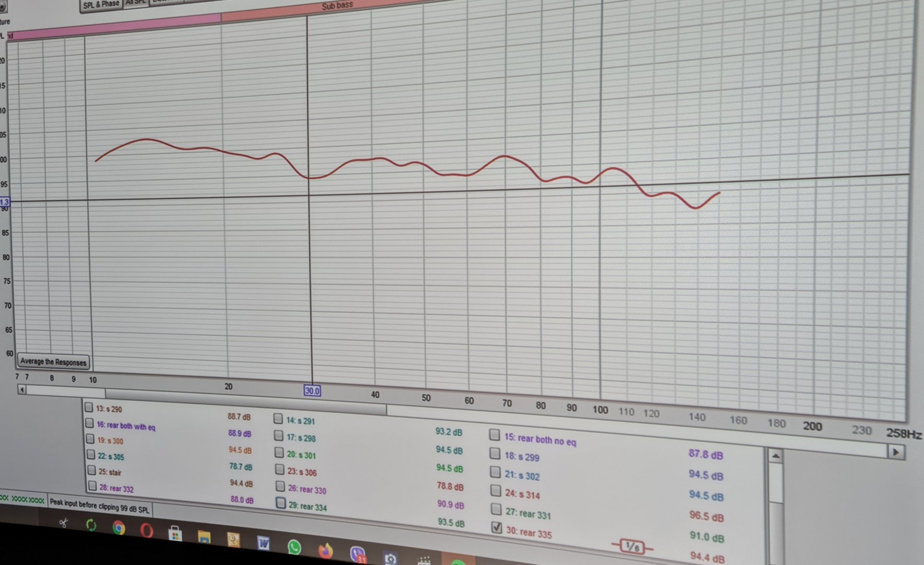
Task: Click the 96.5 dB value beside 24: s 314
Action: pos(706,516)
